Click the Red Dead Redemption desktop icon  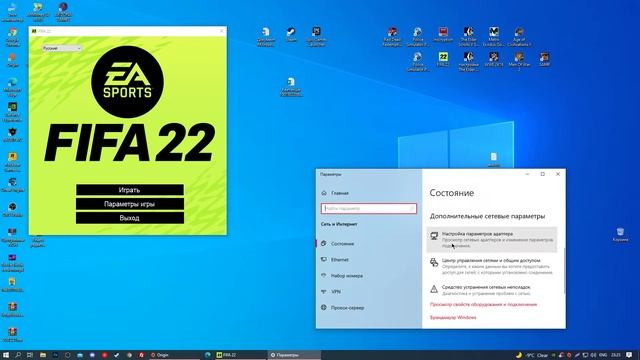pyautogui.click(x=392, y=36)
